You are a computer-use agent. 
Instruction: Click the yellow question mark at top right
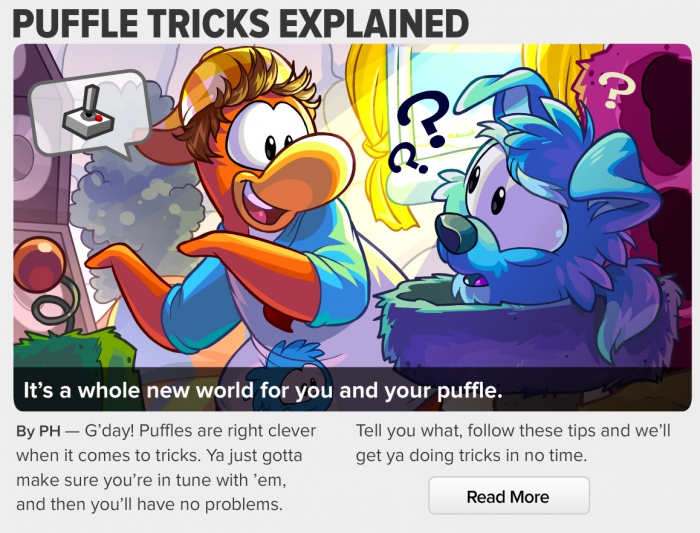point(615,91)
